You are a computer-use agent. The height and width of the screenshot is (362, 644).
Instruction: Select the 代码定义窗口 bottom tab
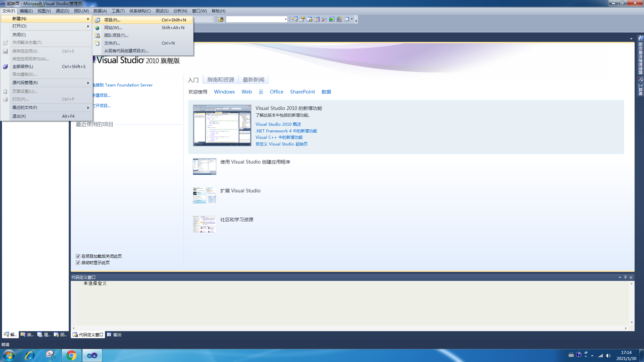pyautogui.click(x=88, y=335)
